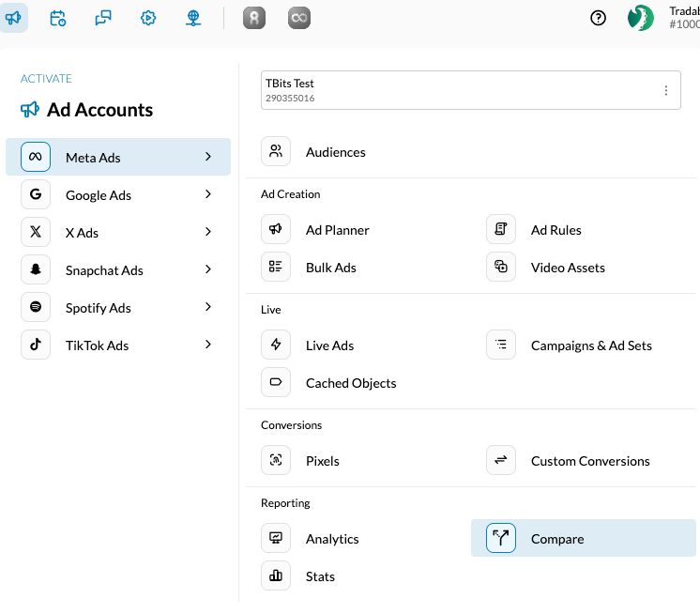Open the gear settings icon in top bar
Image resolution: width=700 pixels, height=614 pixels.
[x=148, y=18]
